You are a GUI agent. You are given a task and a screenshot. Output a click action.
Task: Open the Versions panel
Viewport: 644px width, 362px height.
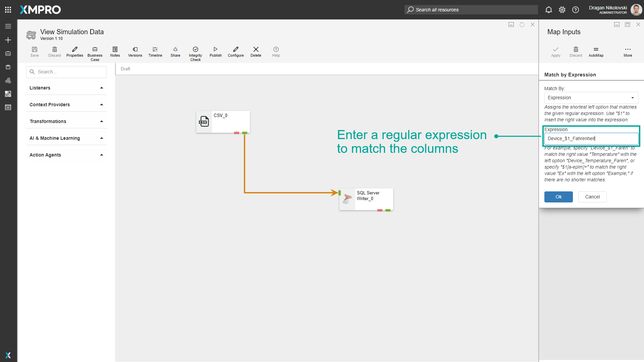tap(135, 50)
